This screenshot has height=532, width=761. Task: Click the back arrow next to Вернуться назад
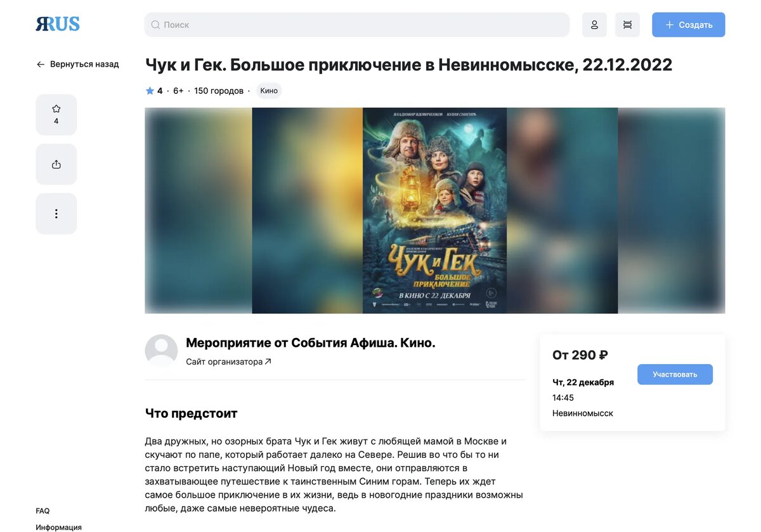tap(41, 64)
